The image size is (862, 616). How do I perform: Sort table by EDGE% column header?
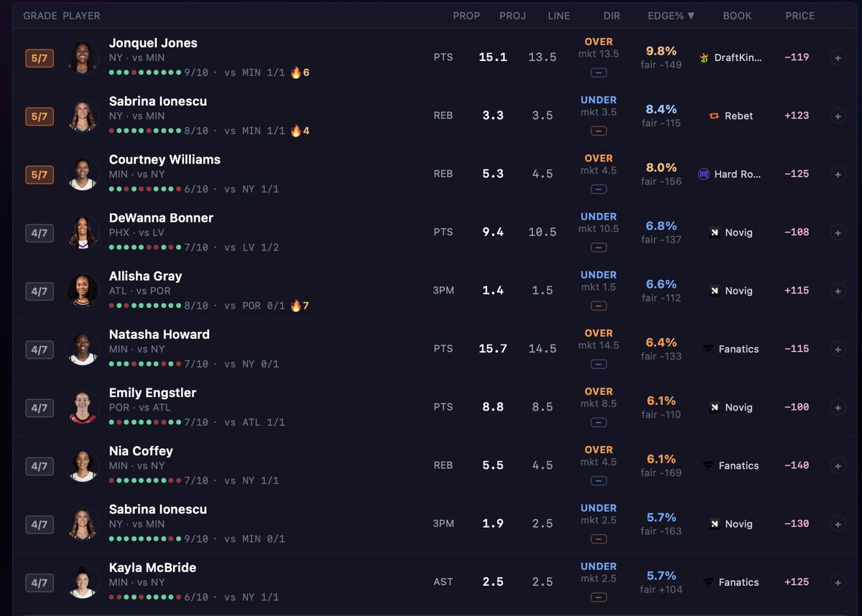[x=671, y=16]
